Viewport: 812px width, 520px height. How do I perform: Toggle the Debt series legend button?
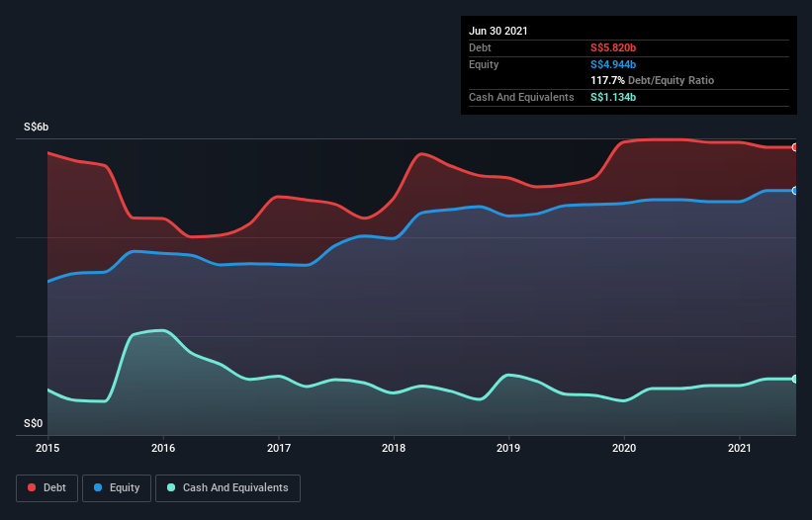(47, 488)
